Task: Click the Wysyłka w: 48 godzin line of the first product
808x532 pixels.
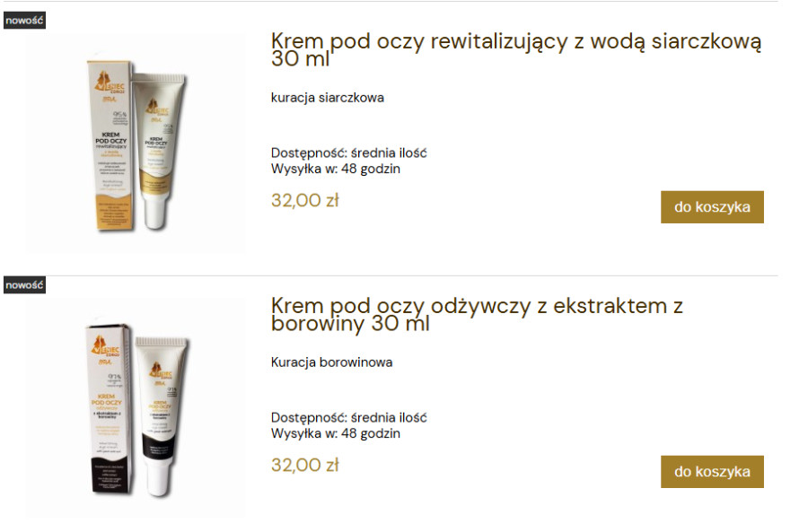Action: pos(336,169)
